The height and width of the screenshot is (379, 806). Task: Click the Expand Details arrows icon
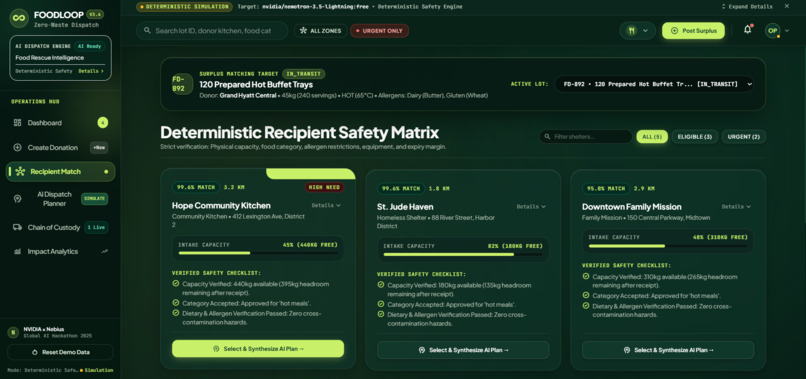(724, 7)
